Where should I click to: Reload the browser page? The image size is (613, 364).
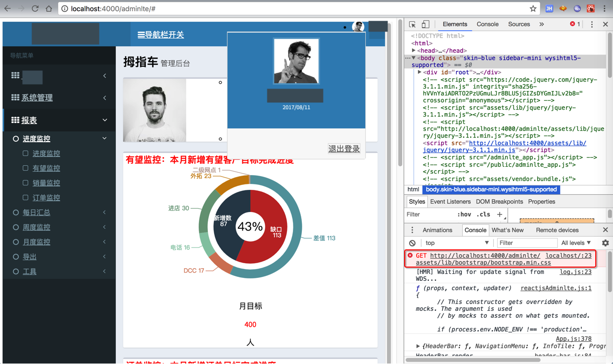(35, 8)
